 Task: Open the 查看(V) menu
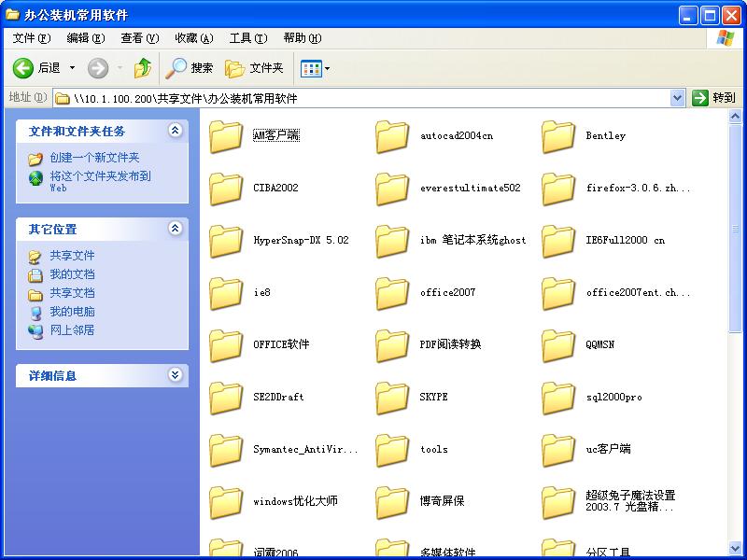click(139, 38)
